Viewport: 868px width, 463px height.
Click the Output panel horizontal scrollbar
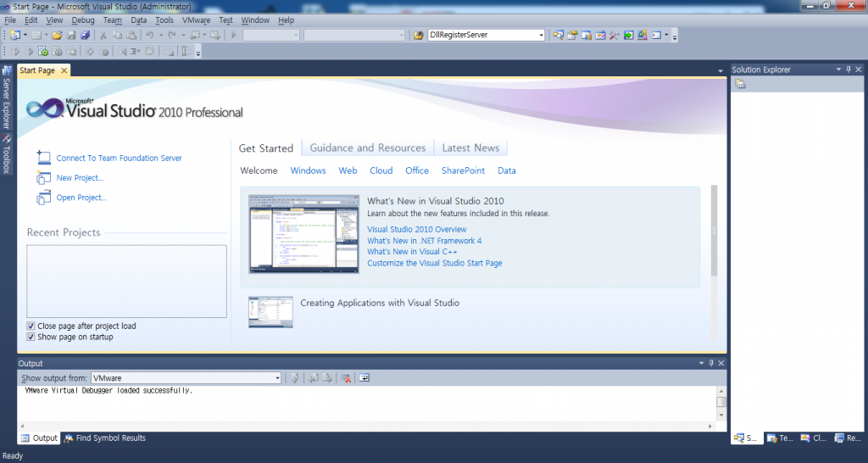coord(366,427)
